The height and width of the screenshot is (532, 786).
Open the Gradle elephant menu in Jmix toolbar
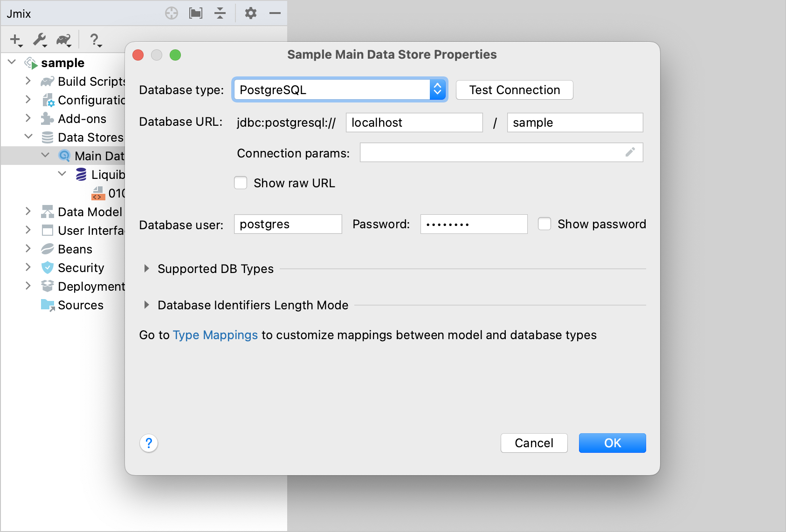pyautogui.click(x=64, y=41)
